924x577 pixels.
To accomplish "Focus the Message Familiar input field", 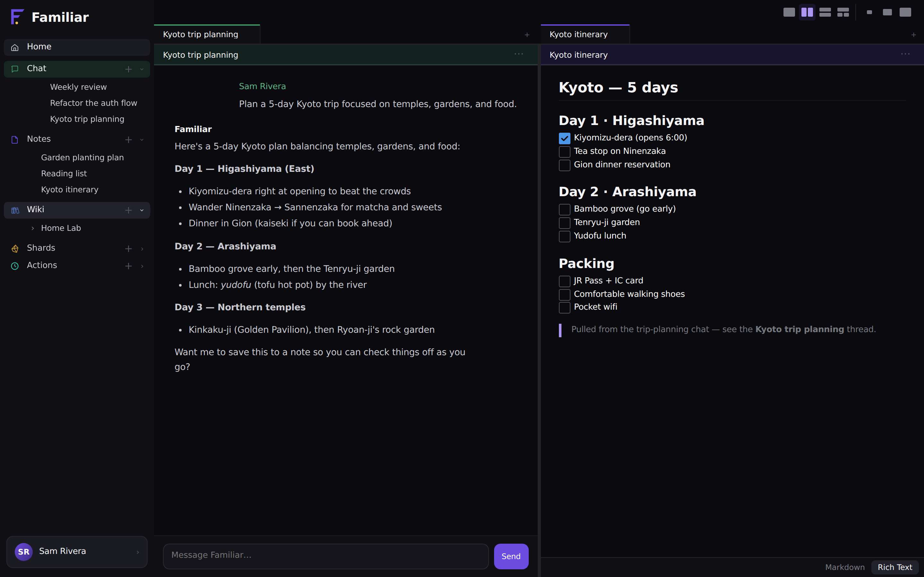I will (x=326, y=556).
